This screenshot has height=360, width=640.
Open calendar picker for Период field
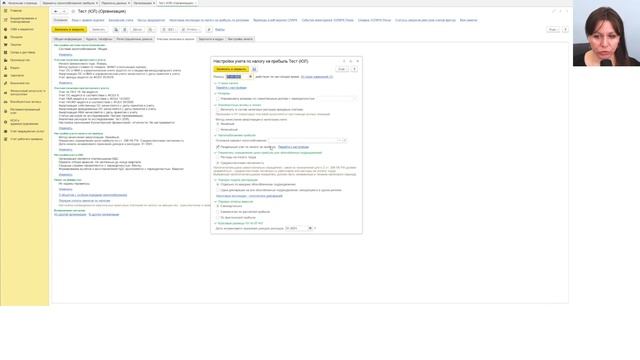pos(251,77)
